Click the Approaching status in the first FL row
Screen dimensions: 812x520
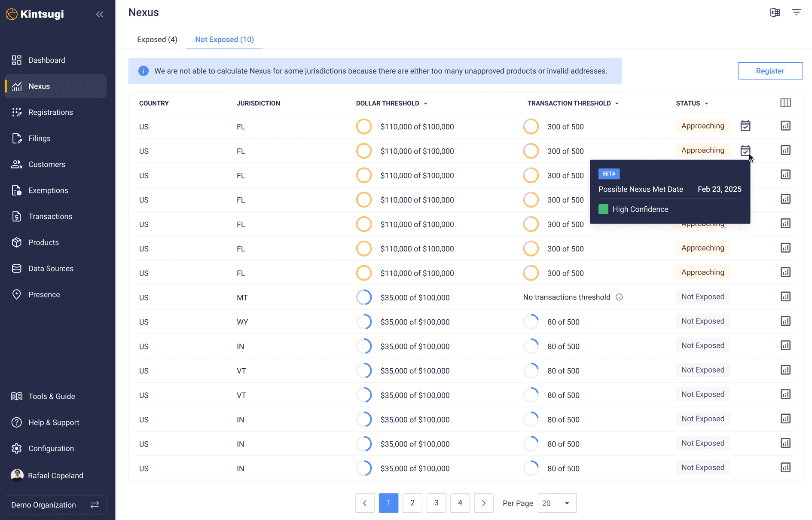coord(703,126)
